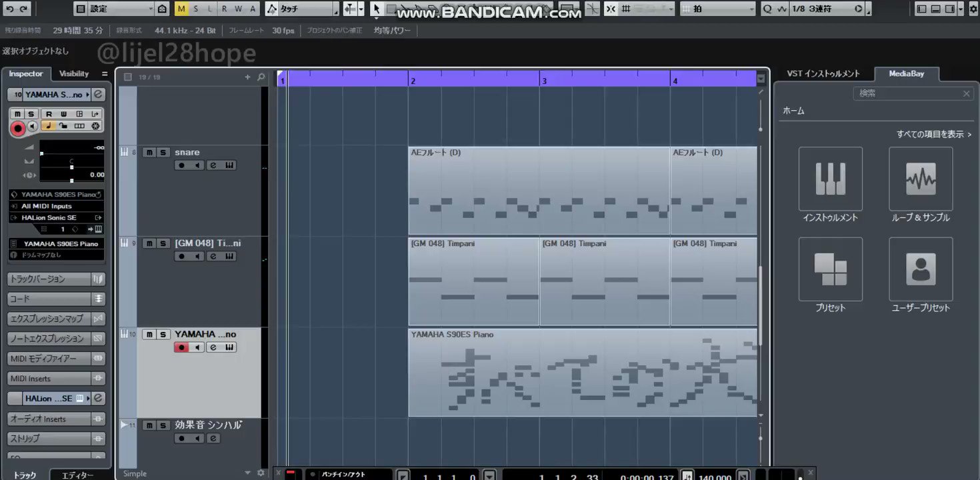Switch to the Inspector tab
This screenshot has width=980, height=480.
click(25, 74)
